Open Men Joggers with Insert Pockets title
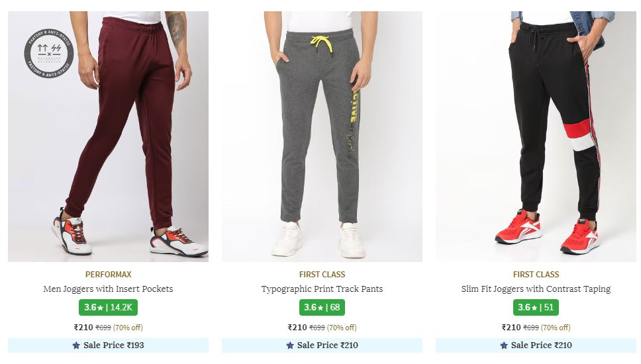The image size is (641, 364). point(108,289)
